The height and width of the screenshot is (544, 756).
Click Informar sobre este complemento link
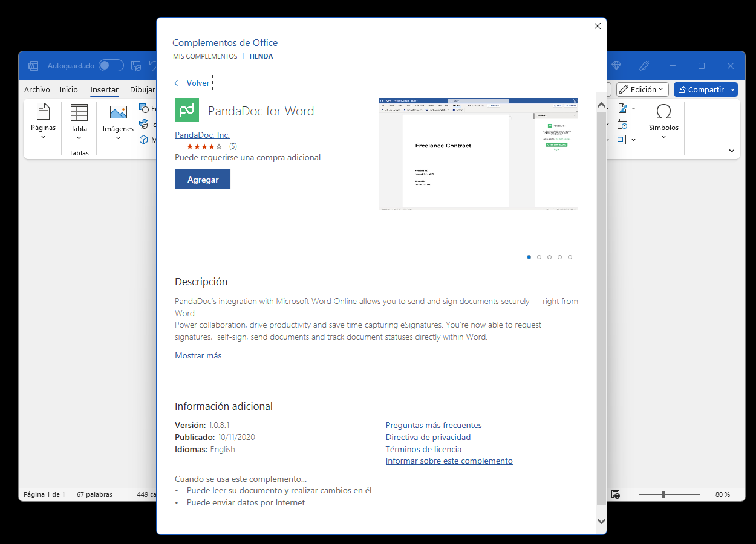pos(449,461)
